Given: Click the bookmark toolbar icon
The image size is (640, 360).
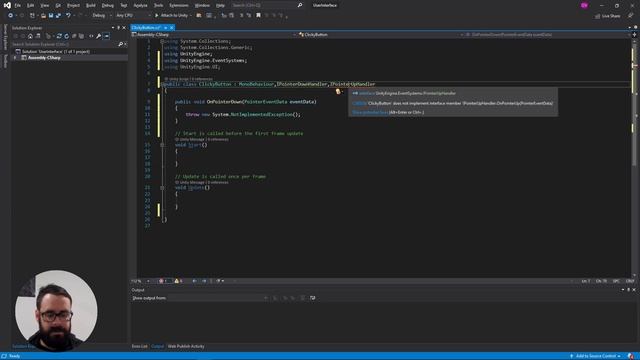Looking at the screenshot, I should click(258, 16).
